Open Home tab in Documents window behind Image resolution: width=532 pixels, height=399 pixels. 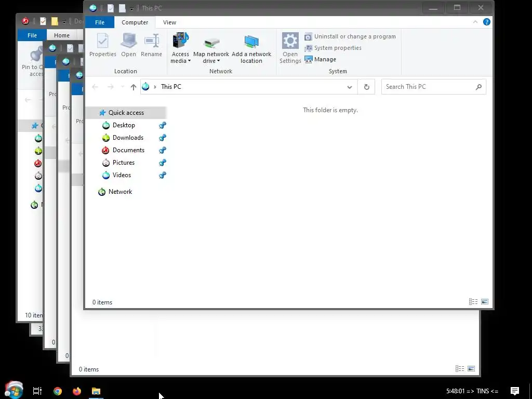click(x=62, y=35)
